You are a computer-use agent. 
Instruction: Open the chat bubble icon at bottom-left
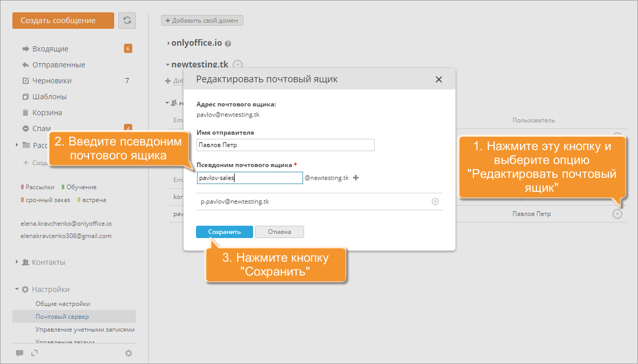(20, 353)
